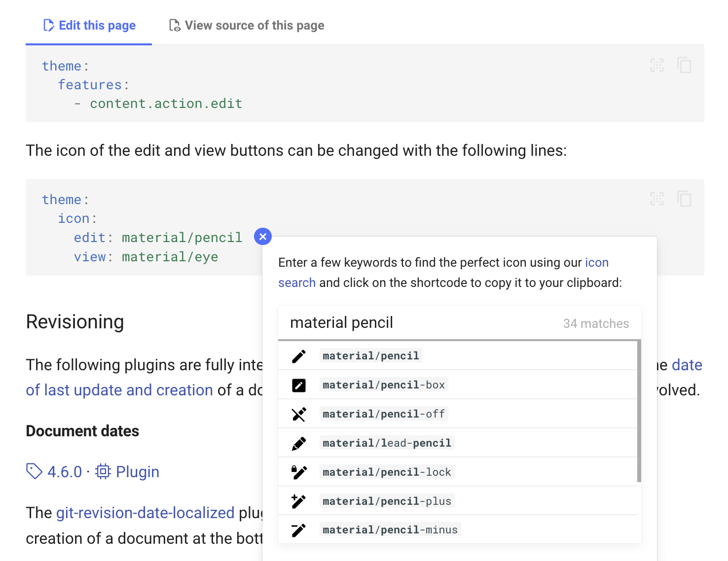728x561 pixels.
Task: Click the selection icon on the theme icon code block
Action: point(656,199)
